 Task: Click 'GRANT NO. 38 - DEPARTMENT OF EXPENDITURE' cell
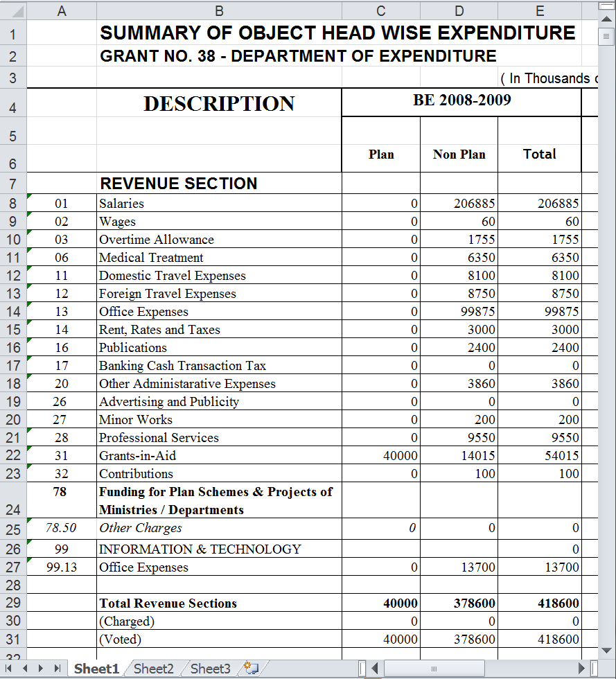[298, 56]
